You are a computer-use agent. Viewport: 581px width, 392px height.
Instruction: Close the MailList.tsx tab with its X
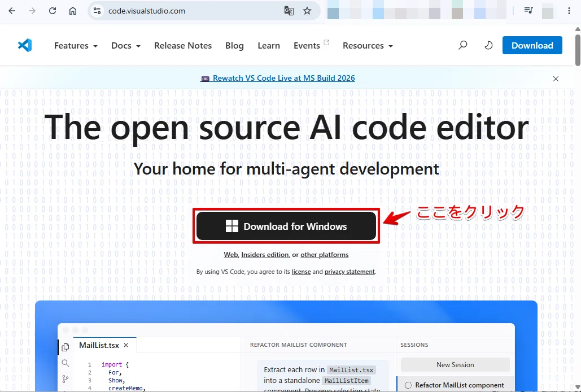[x=126, y=345]
